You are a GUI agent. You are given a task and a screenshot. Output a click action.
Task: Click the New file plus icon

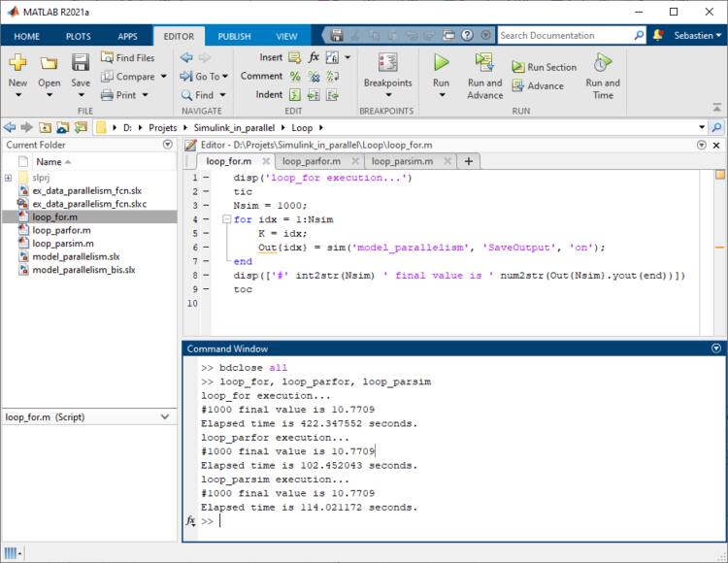coord(17,62)
